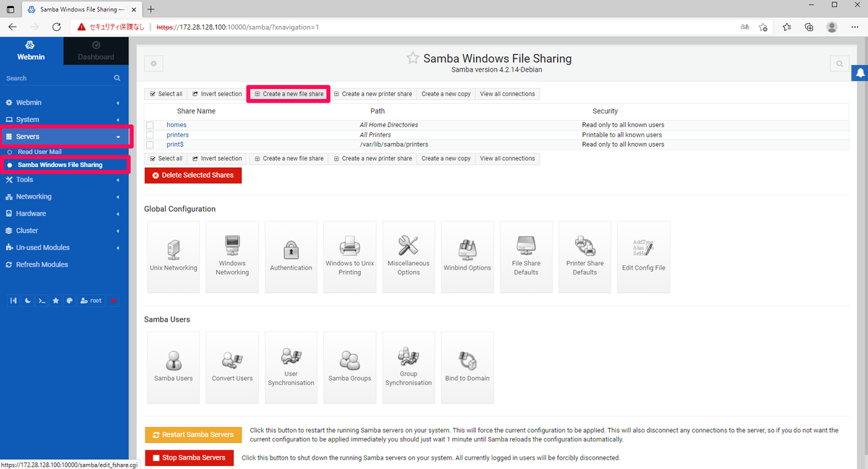This screenshot has width=868, height=469.
Task: Tick the checkbox for print$ share
Action: (x=150, y=145)
